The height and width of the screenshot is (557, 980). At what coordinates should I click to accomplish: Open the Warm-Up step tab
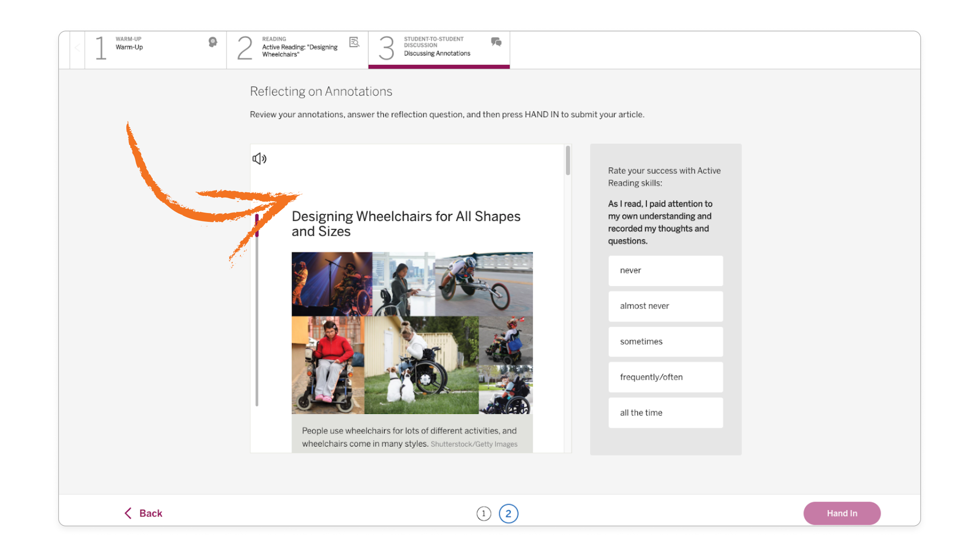(155, 50)
